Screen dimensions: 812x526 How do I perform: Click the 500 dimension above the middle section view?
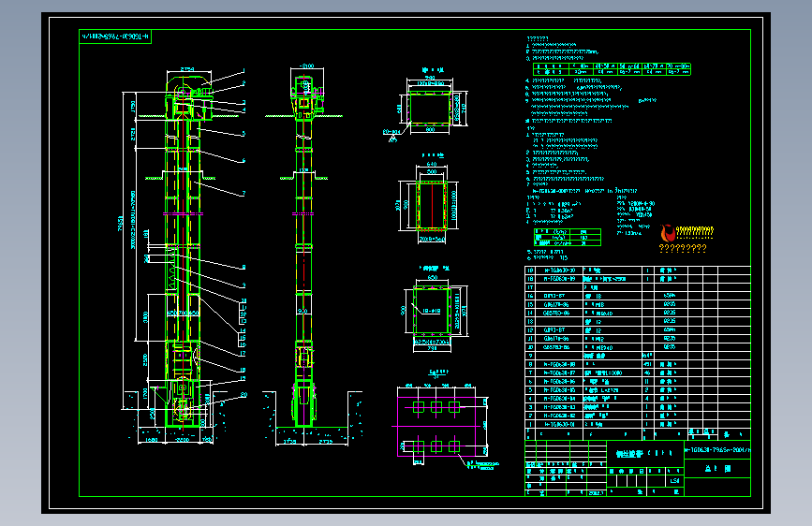pyautogui.click(x=432, y=171)
